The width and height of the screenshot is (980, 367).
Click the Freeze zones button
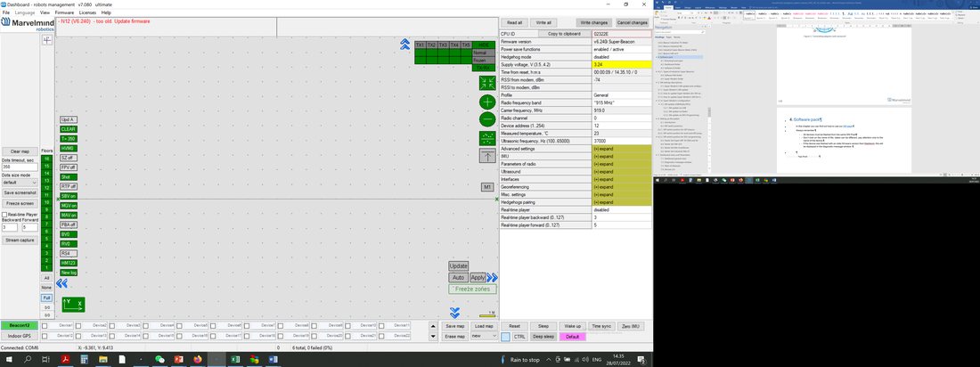473,289
